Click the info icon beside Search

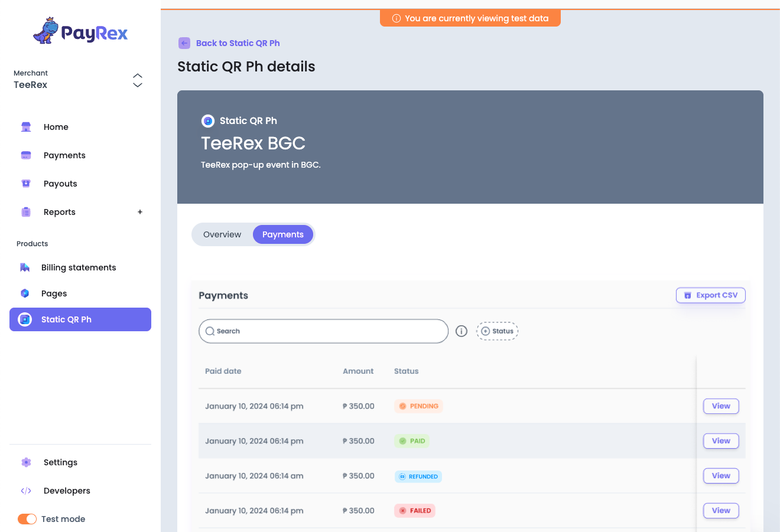tap(461, 331)
